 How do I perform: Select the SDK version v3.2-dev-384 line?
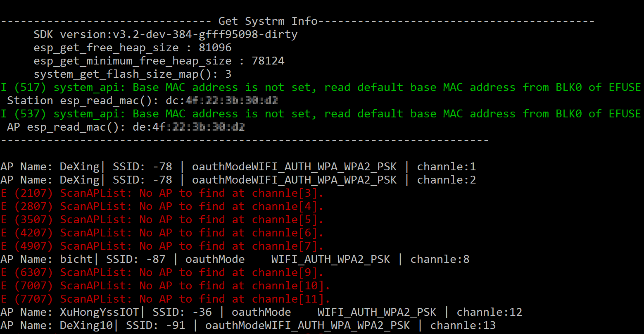[166, 34]
